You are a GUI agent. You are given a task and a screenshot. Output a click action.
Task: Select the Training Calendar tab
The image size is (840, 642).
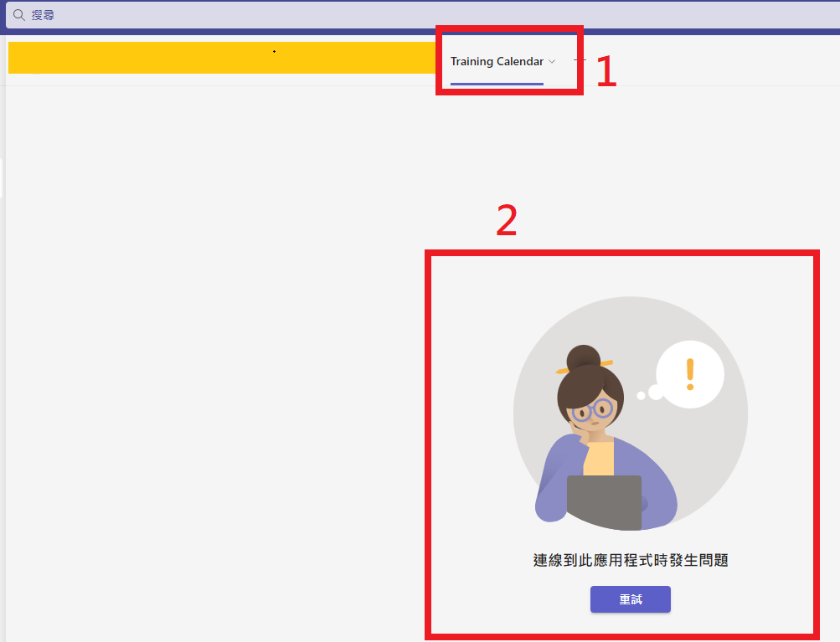coord(497,60)
